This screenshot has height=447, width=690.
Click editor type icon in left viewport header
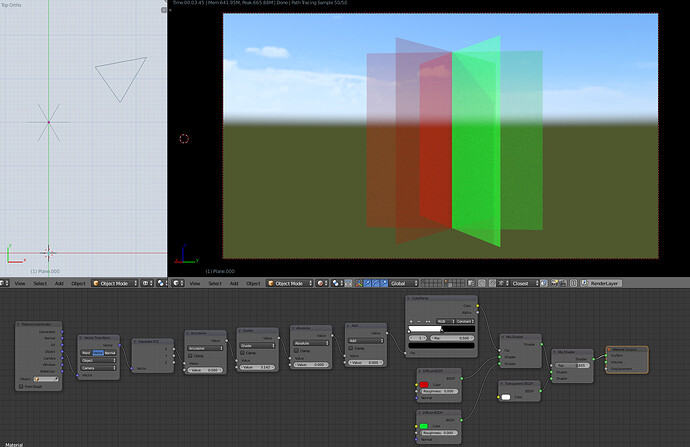tap(4, 283)
